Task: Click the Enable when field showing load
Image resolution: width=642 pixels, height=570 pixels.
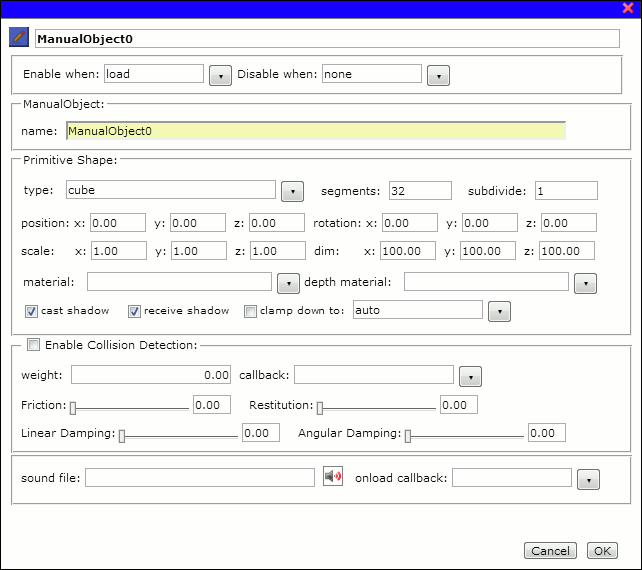Action: [154, 74]
